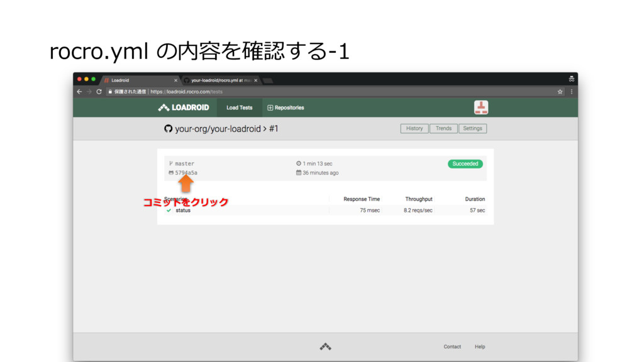Screen dimensions: 644x362
Task: Click the 36 minutes ago text
Action: pyautogui.click(x=320, y=173)
